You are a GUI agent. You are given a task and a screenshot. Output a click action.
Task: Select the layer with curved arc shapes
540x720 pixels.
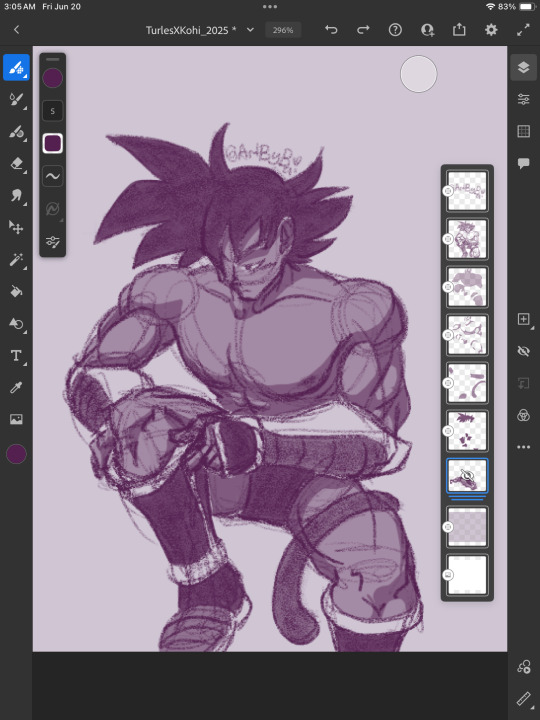click(x=467, y=383)
